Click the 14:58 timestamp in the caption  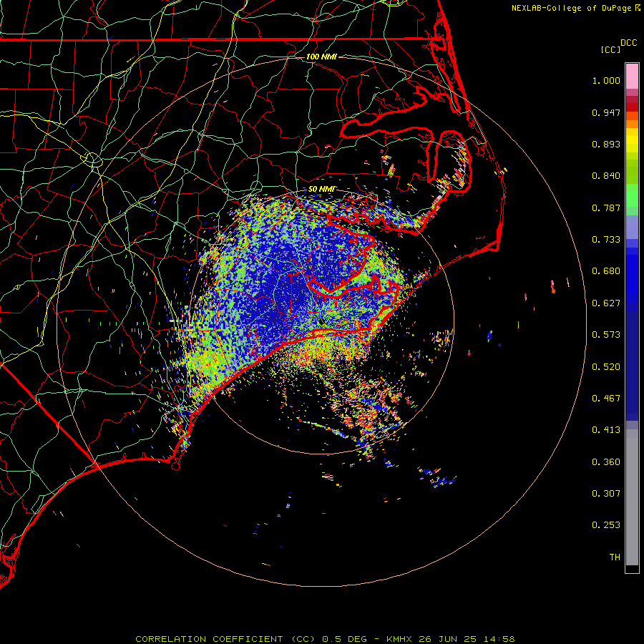(499, 639)
